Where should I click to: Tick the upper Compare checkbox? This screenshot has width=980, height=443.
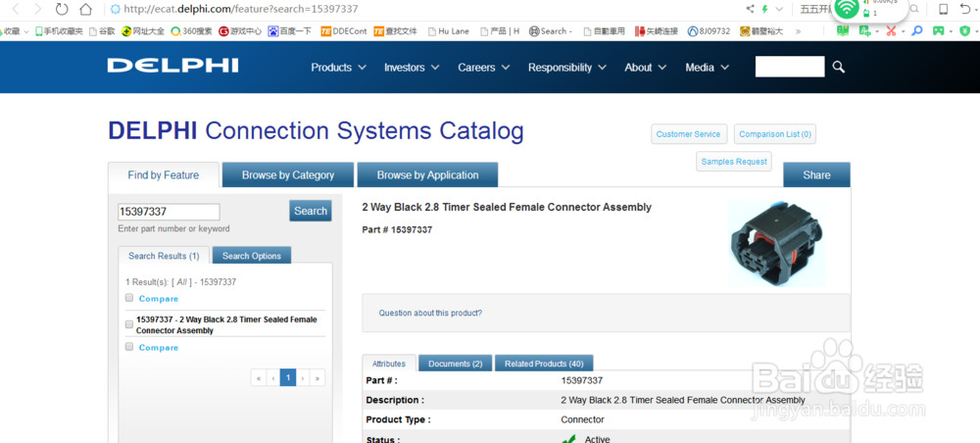coord(129,297)
